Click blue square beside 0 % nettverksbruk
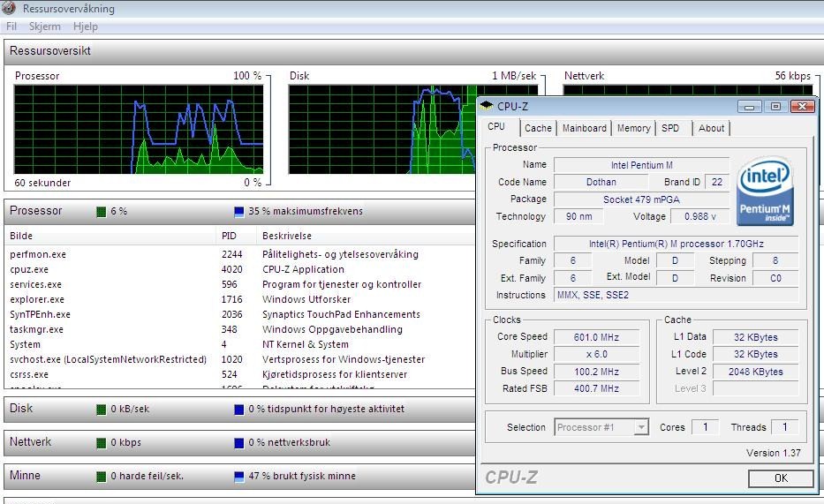Viewport: 824px width, 504px height. (x=239, y=443)
